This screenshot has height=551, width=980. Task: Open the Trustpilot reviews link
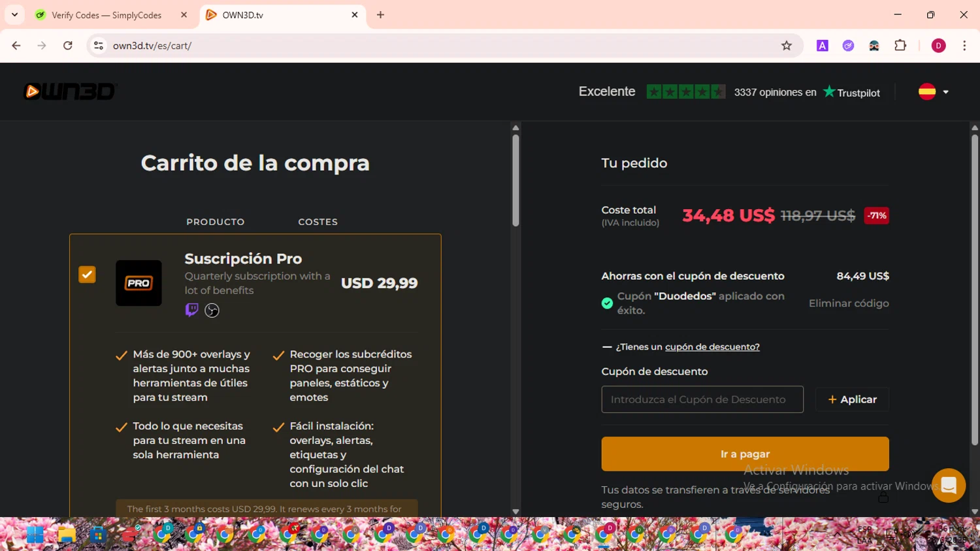pos(851,92)
